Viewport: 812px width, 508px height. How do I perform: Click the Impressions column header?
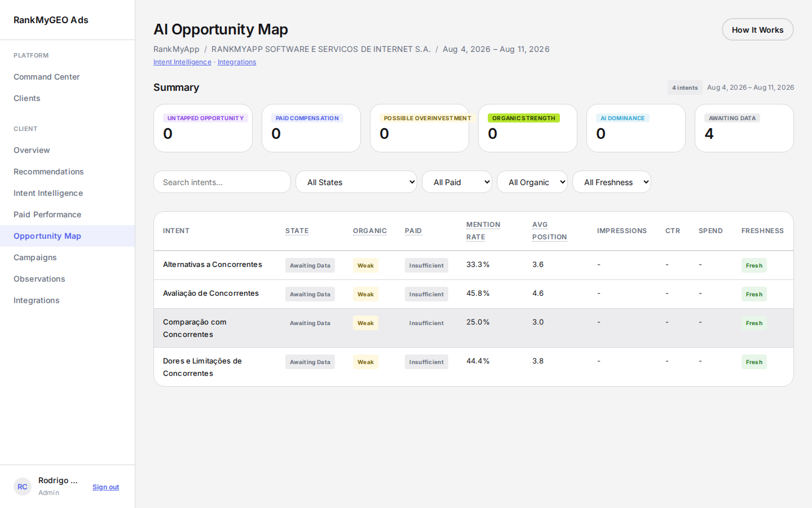(622, 231)
